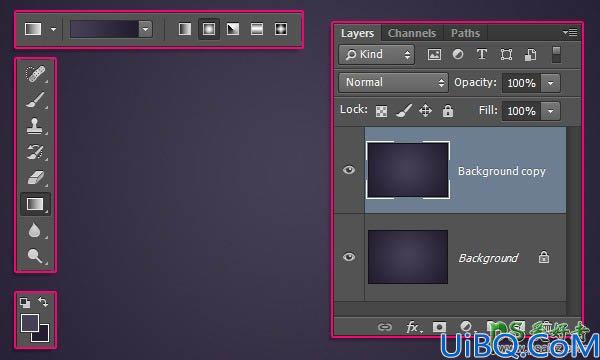600x360 pixels.
Task: Filter layers by type layers icon
Action: tap(482, 54)
